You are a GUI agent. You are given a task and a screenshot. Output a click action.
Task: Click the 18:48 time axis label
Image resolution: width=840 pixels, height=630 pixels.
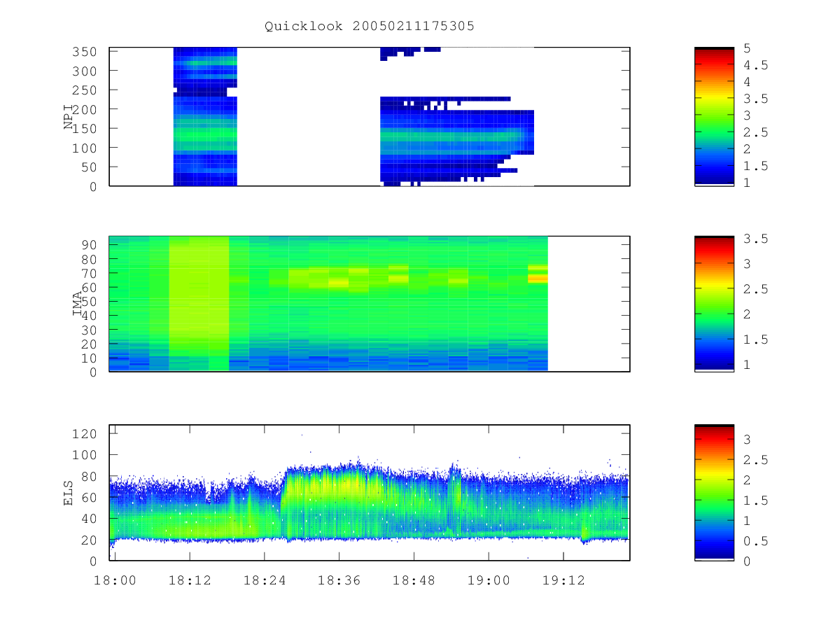coord(414,579)
